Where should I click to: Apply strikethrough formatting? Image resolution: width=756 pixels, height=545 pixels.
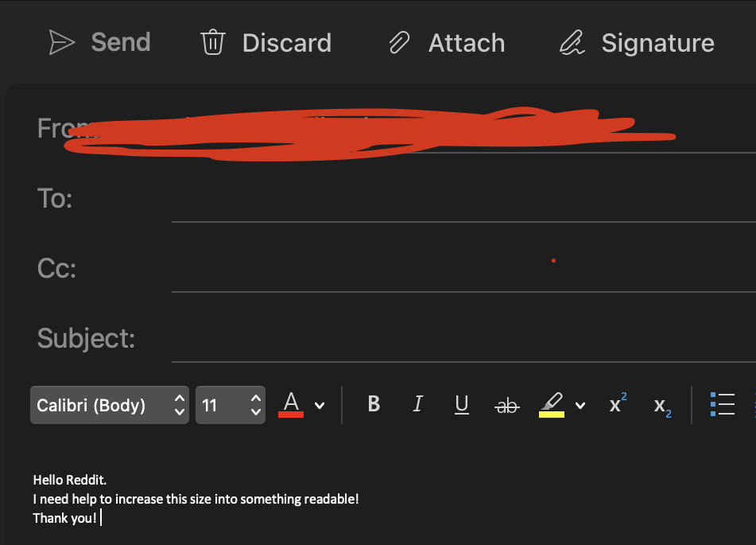506,406
